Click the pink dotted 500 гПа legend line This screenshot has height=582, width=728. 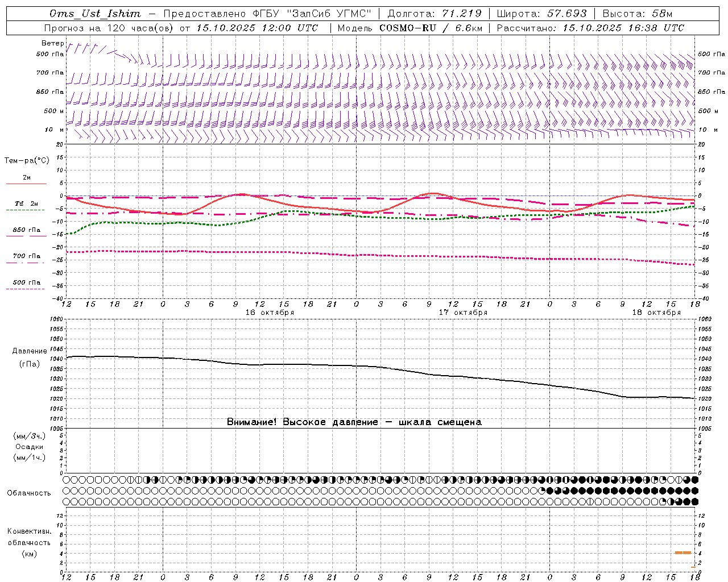tap(25, 289)
